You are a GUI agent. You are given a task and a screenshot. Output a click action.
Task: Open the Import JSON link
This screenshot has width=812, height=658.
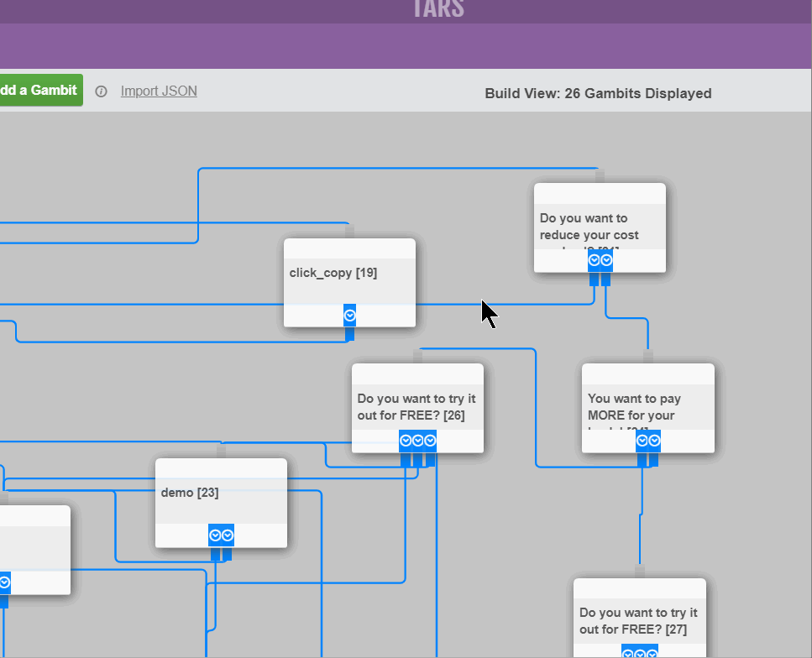click(x=159, y=91)
